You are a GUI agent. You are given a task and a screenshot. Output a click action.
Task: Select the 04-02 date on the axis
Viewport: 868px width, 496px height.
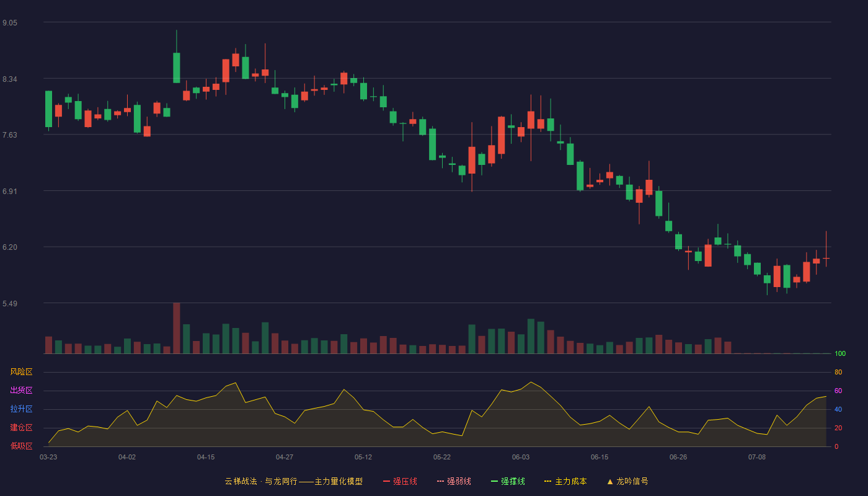[127, 457]
